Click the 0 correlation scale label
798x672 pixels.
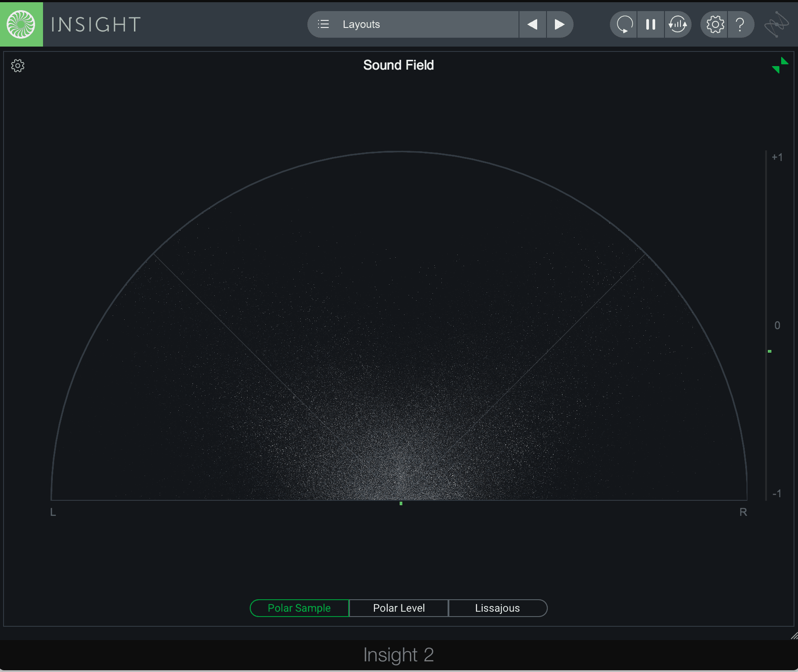pyautogui.click(x=777, y=326)
